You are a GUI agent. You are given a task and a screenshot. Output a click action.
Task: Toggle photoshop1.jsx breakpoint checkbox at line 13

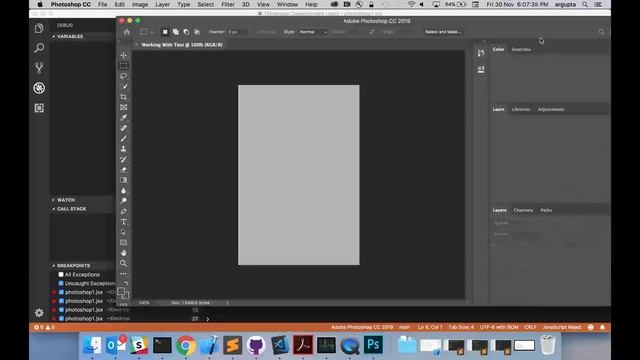coord(61,310)
